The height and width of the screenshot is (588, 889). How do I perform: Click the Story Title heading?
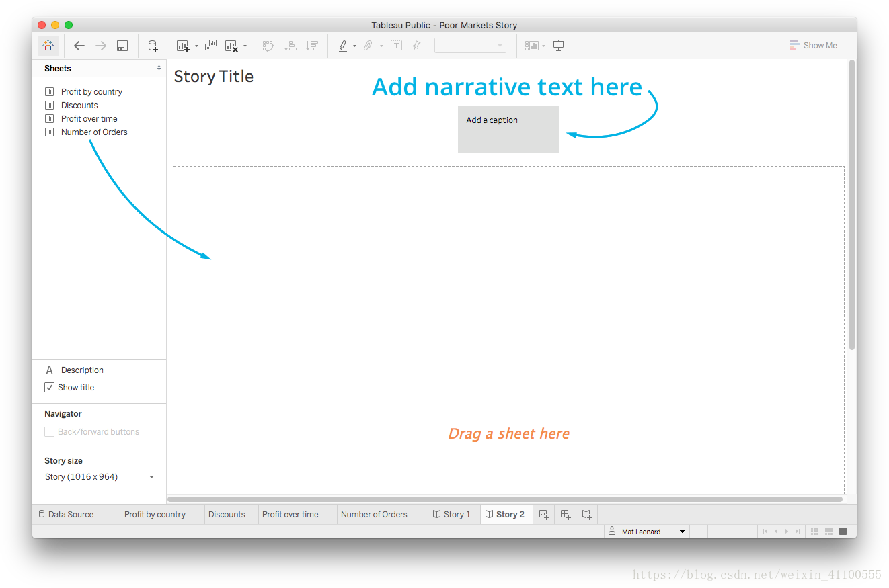214,77
